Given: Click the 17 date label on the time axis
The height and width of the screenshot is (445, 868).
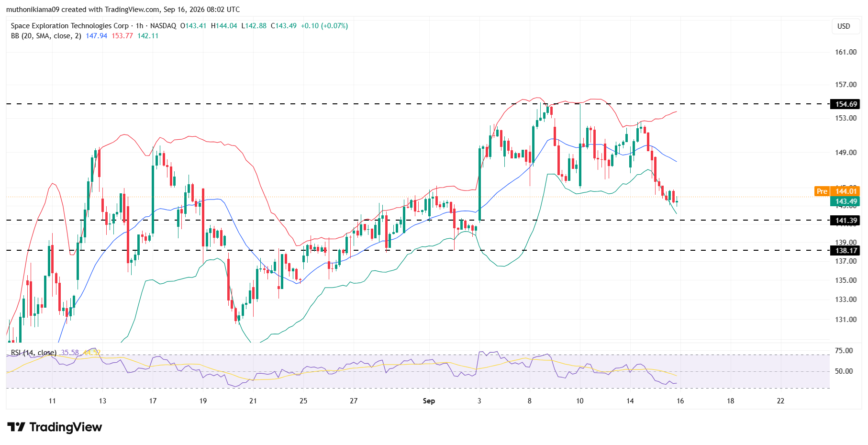Looking at the screenshot, I should pos(153,401).
